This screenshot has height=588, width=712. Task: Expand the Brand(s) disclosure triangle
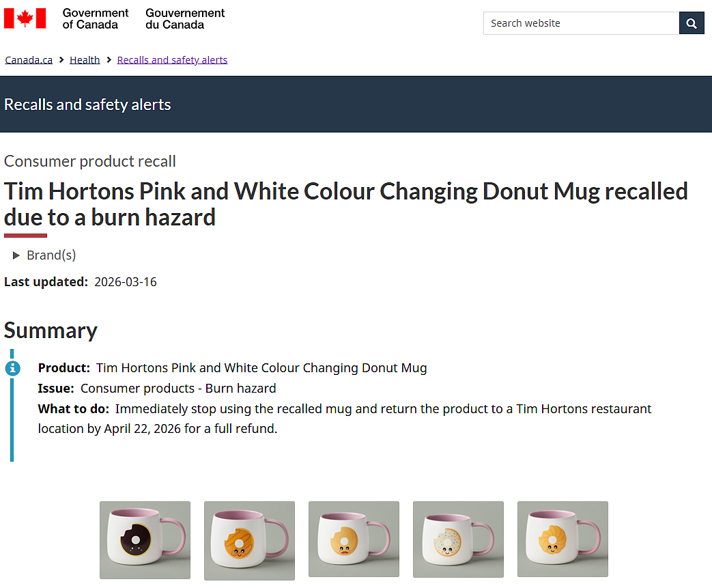click(x=16, y=255)
